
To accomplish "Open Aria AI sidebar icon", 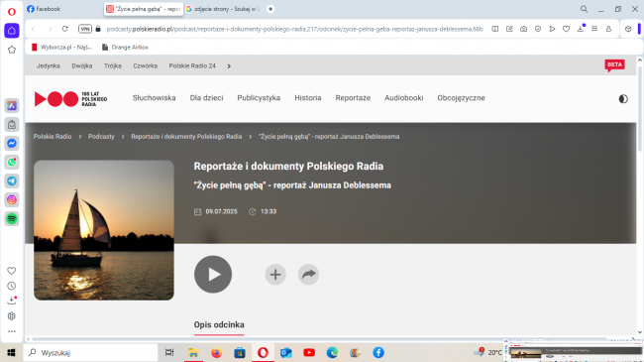I will [x=12, y=106].
